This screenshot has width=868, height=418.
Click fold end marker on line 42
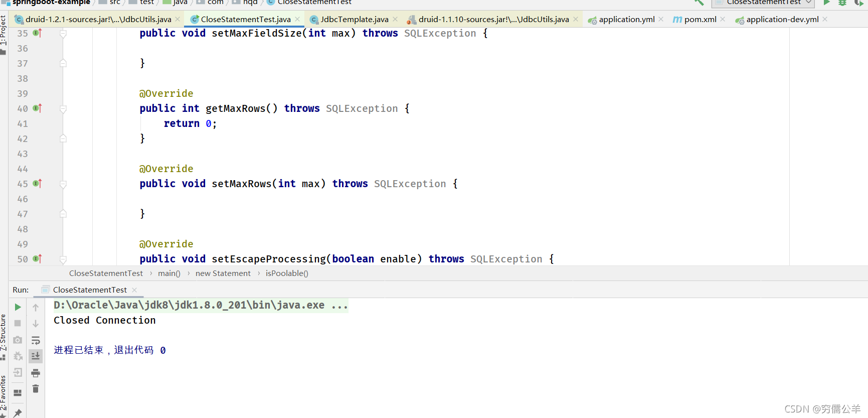(63, 138)
